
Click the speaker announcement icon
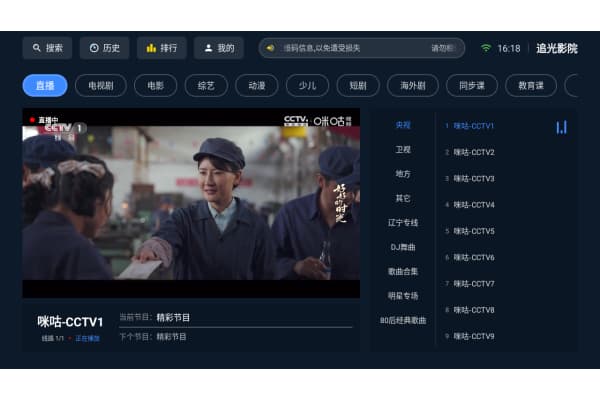point(270,48)
